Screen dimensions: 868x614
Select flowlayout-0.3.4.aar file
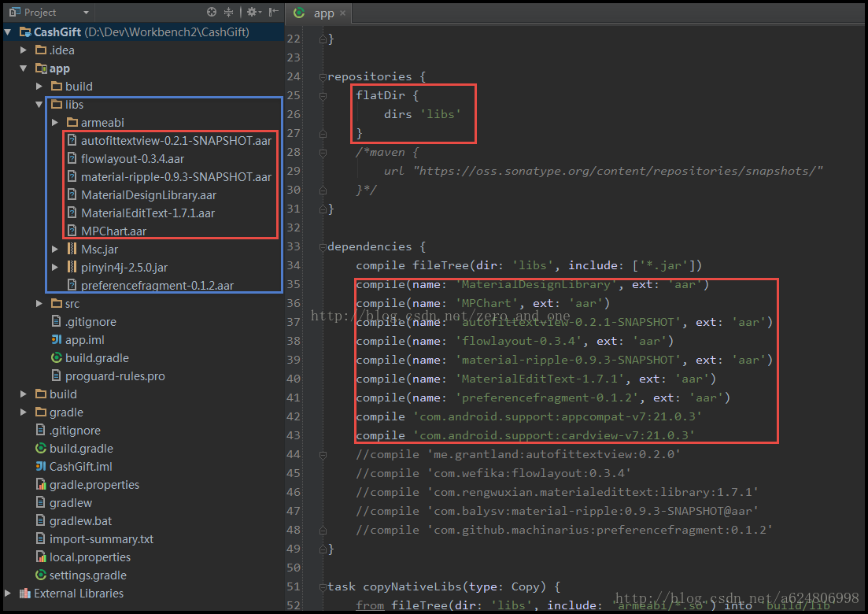click(x=132, y=159)
